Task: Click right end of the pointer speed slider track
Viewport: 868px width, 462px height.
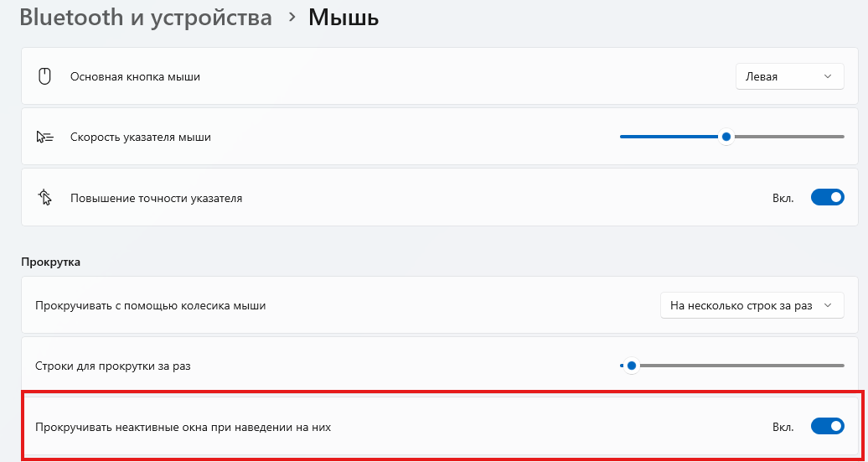Action: point(841,137)
